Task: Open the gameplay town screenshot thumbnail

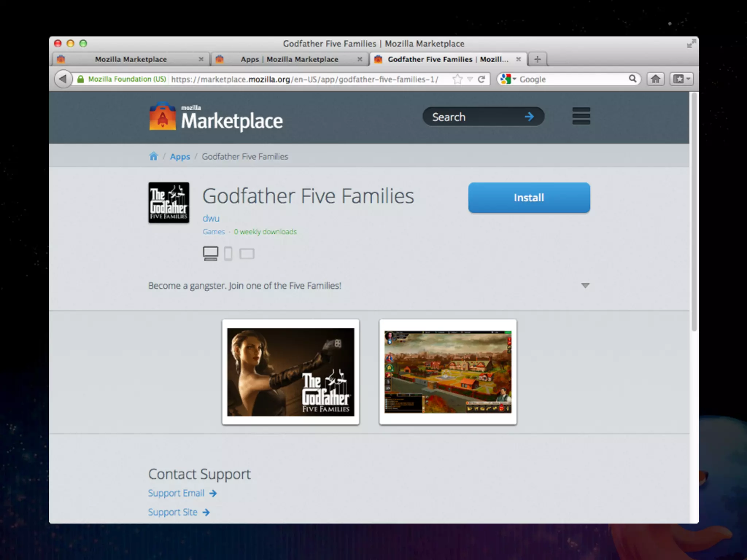Action: point(448,372)
